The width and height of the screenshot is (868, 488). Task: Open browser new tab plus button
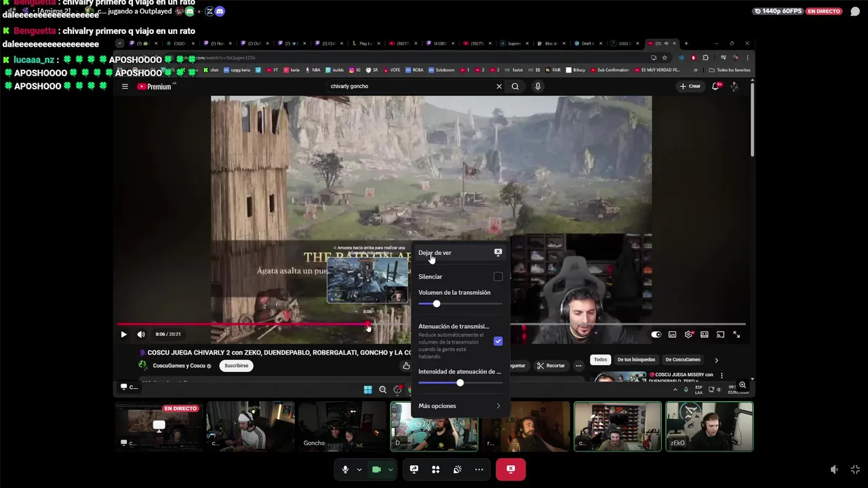686,43
